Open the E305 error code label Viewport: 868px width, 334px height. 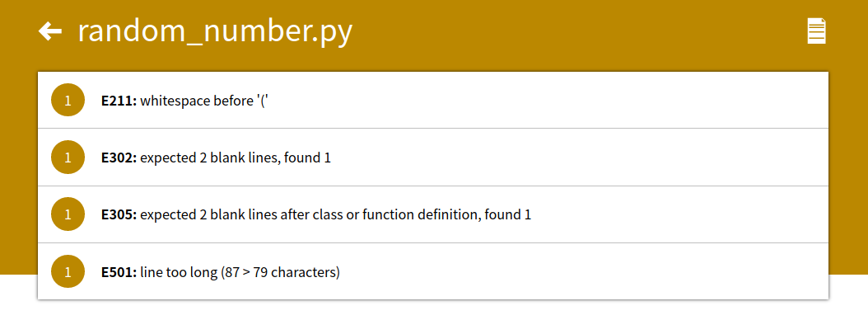(x=119, y=215)
